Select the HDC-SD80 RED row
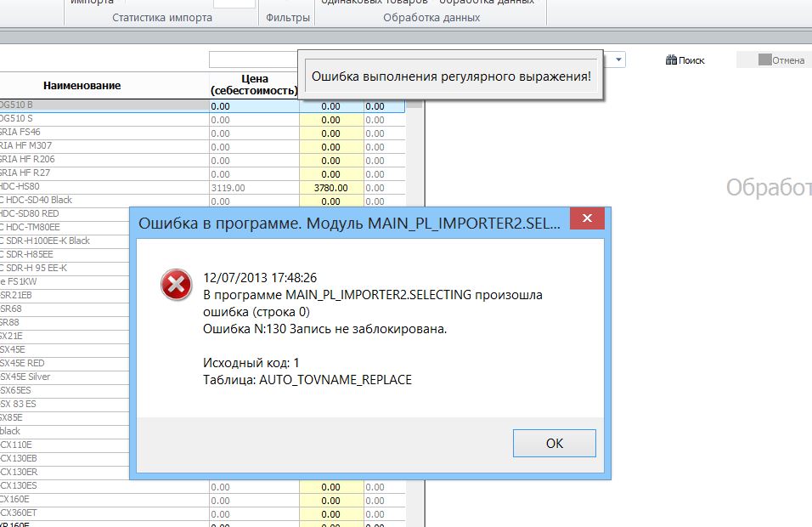The height and width of the screenshot is (527, 812). 65,213
